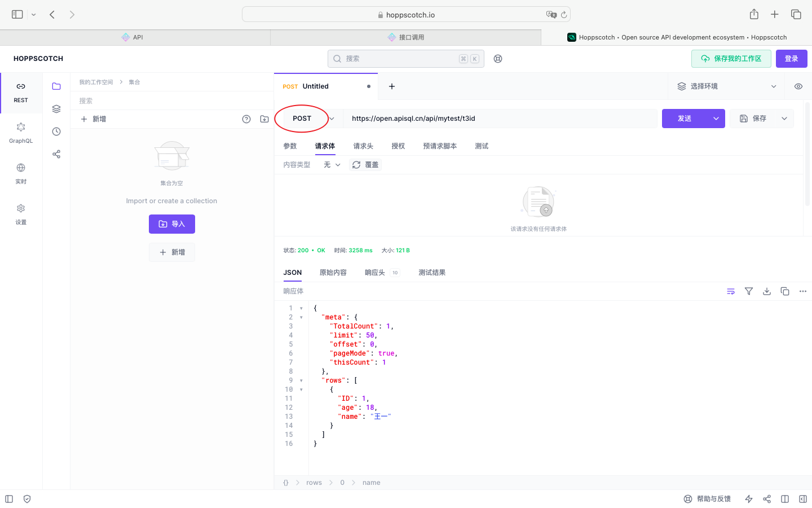Add a new request tab
The height and width of the screenshot is (508, 812).
[x=392, y=86]
